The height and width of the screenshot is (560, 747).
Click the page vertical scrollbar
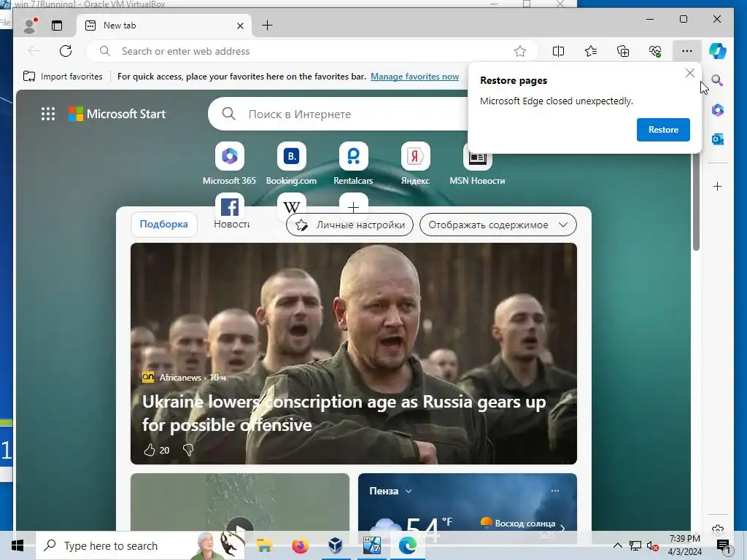696,203
